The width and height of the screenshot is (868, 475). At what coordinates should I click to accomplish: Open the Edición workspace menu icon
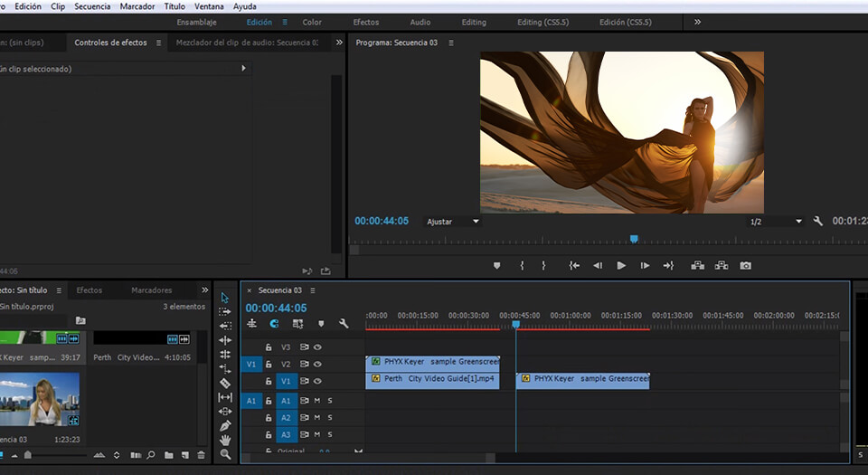point(285,22)
